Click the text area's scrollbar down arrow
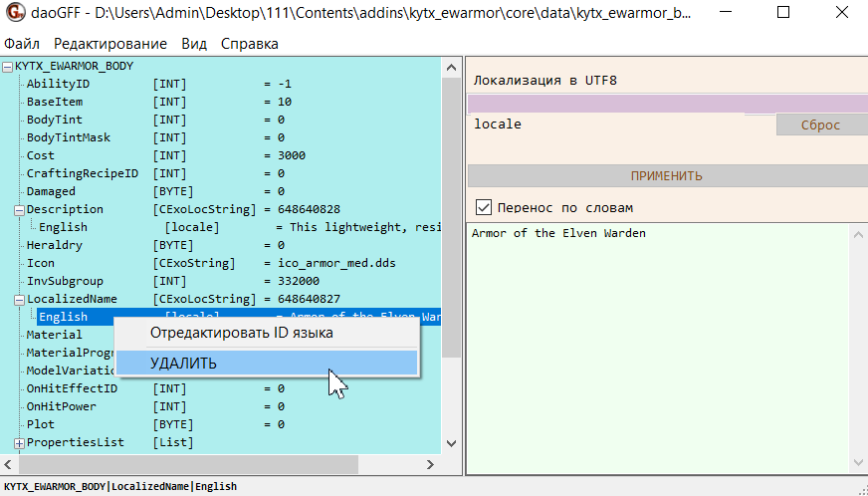The height and width of the screenshot is (496, 868). (x=859, y=462)
